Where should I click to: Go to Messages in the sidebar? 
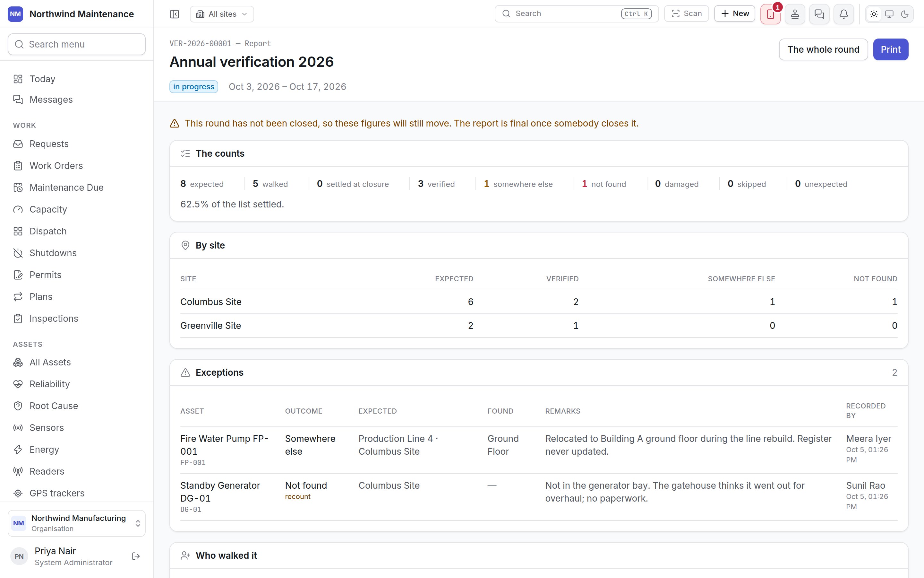tap(77, 100)
